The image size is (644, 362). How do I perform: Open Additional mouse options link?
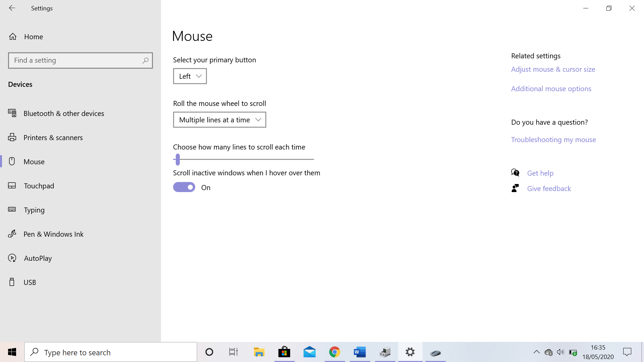[x=551, y=88]
